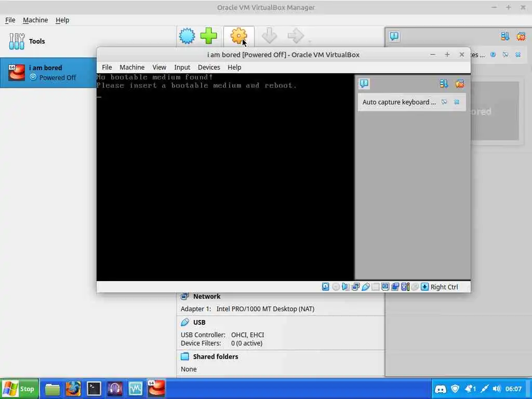Open the VM window's File menu
Screen dimensions: 532x399
click(x=107, y=67)
